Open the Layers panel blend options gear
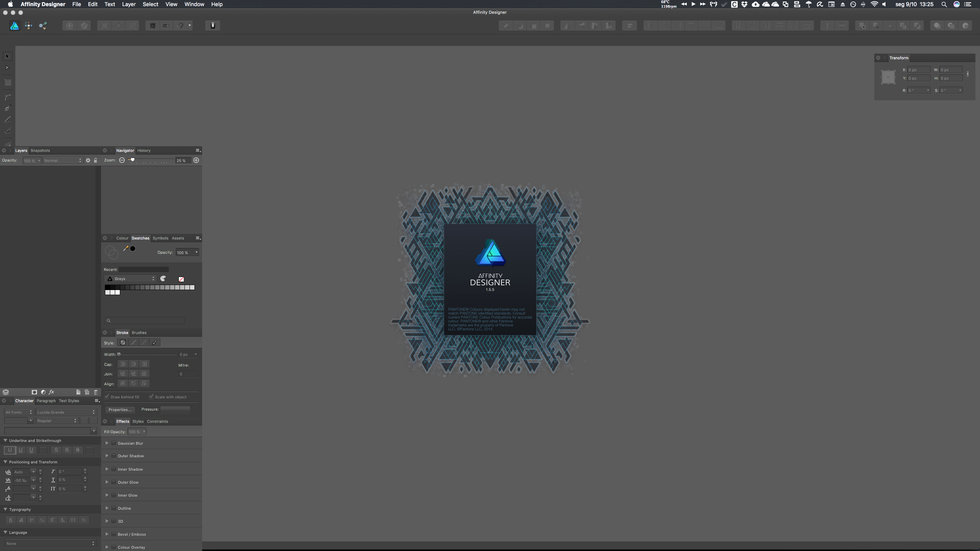The height and width of the screenshot is (551, 980). 88,161
